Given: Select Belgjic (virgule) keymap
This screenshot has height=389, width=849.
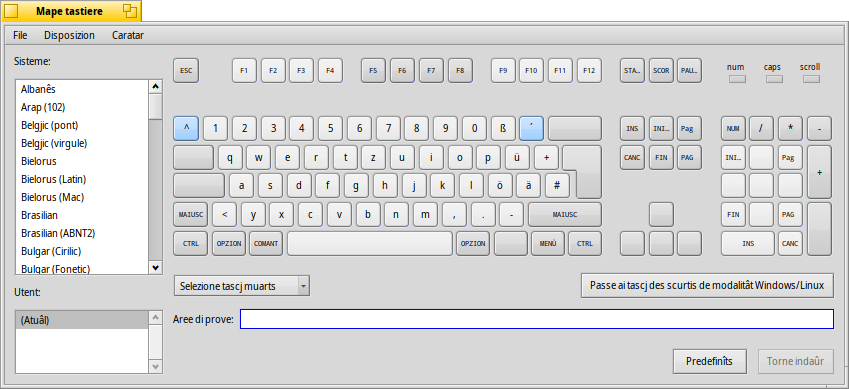Looking at the screenshot, I should pos(82,143).
